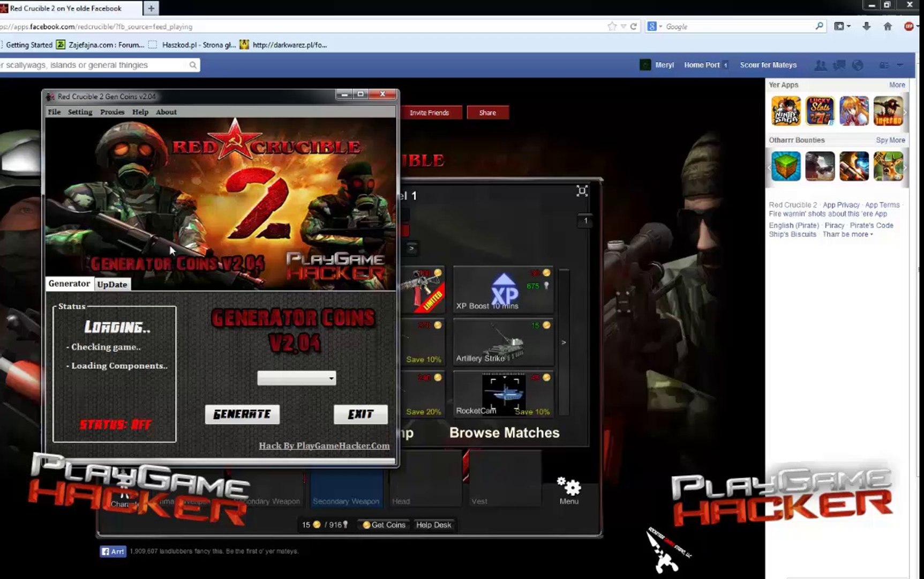Reload the current page
The width and height of the screenshot is (924, 579).
634,26
